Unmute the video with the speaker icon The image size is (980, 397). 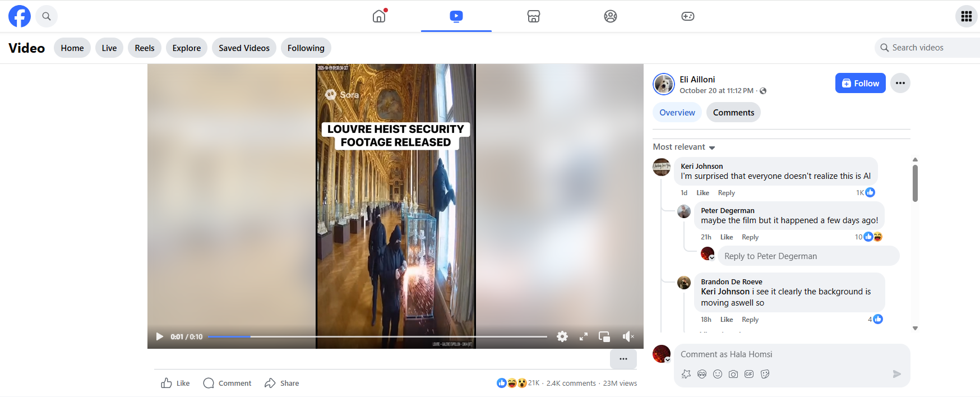[x=627, y=336]
